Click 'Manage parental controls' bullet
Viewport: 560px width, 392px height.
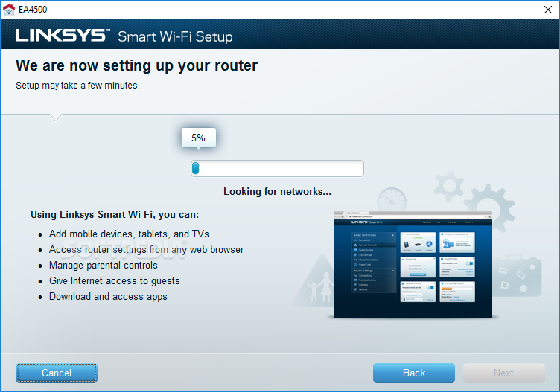104,266
